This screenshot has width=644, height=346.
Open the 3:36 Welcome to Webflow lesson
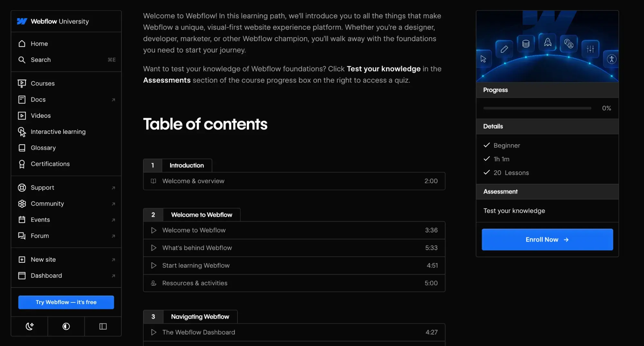point(294,230)
